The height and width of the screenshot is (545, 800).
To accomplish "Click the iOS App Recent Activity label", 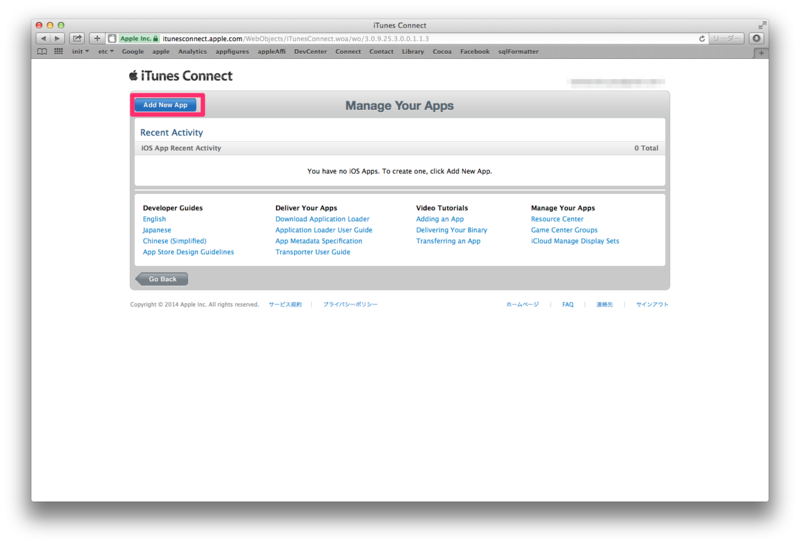I will tap(181, 148).
